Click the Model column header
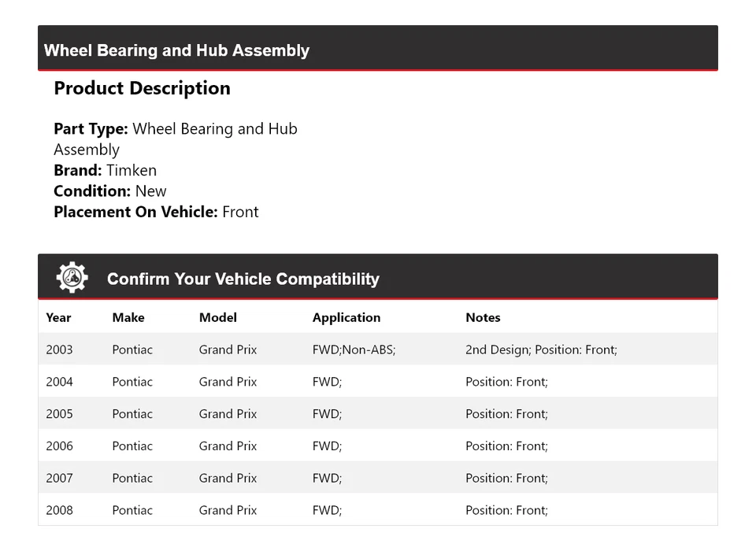Viewport: 756px width, 551px height. tap(218, 318)
